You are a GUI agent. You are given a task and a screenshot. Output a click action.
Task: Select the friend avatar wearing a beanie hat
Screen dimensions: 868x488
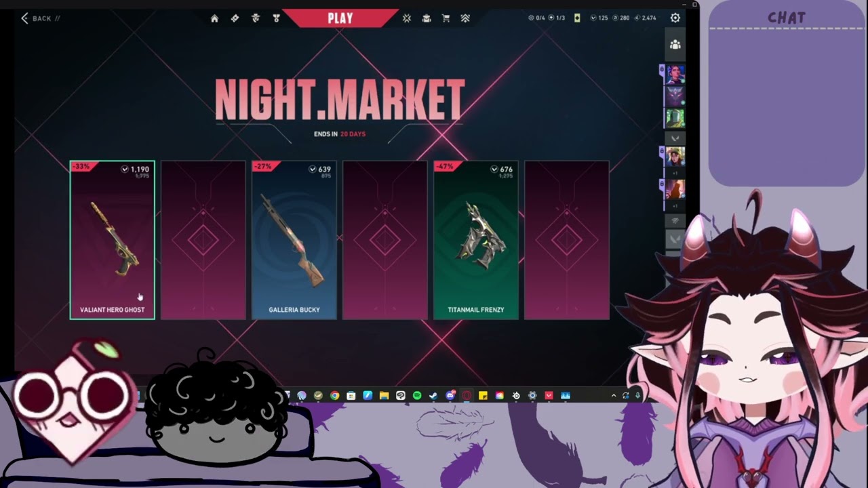(x=675, y=157)
